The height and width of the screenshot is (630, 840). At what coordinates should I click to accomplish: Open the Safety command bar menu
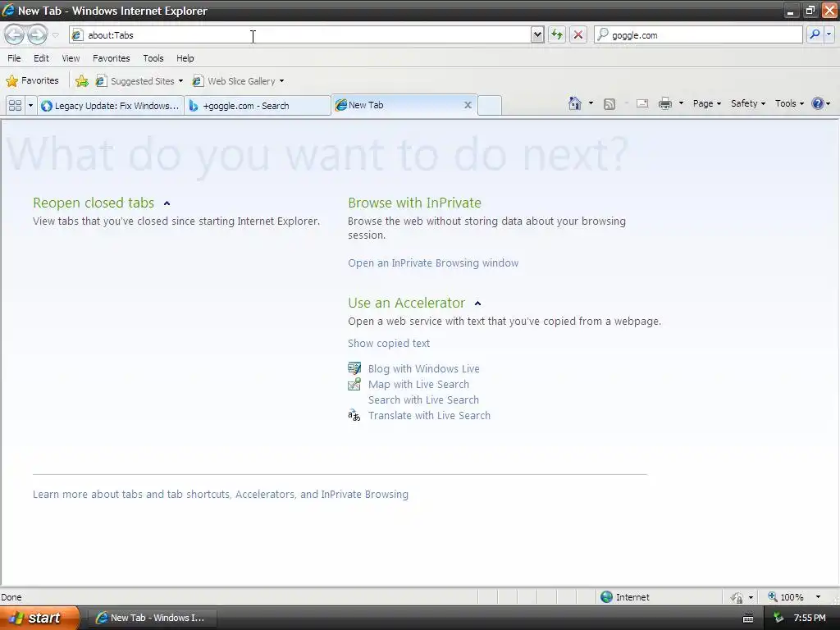click(x=748, y=103)
